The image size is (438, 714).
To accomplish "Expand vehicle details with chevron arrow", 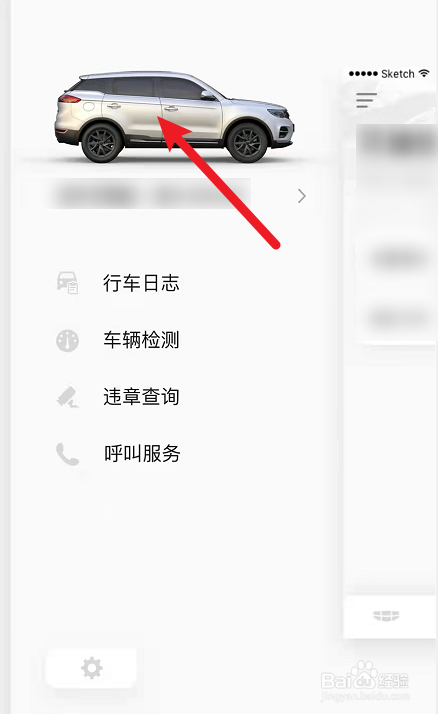I will 301,196.
